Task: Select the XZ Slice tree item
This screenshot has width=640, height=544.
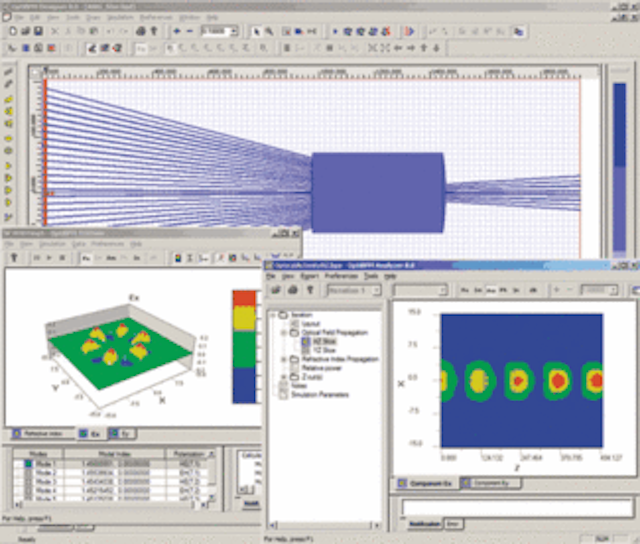Action: click(324, 342)
